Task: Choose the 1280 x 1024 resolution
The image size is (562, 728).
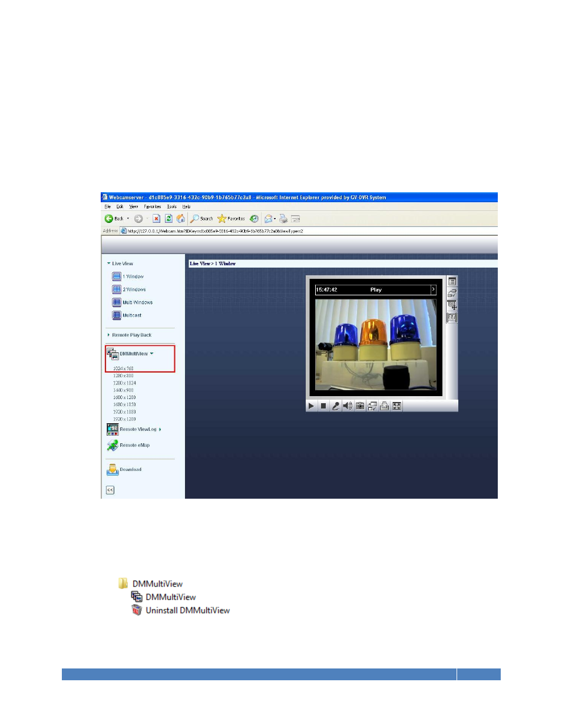Action: [124, 383]
